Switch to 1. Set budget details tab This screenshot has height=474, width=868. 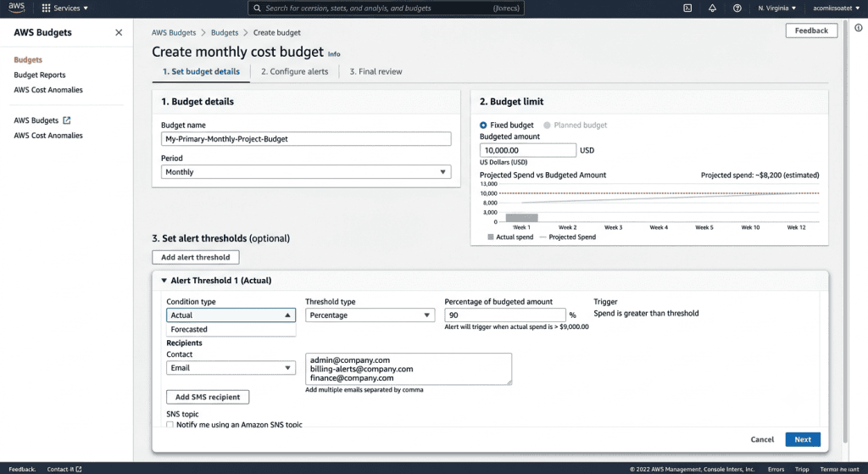[201, 71]
